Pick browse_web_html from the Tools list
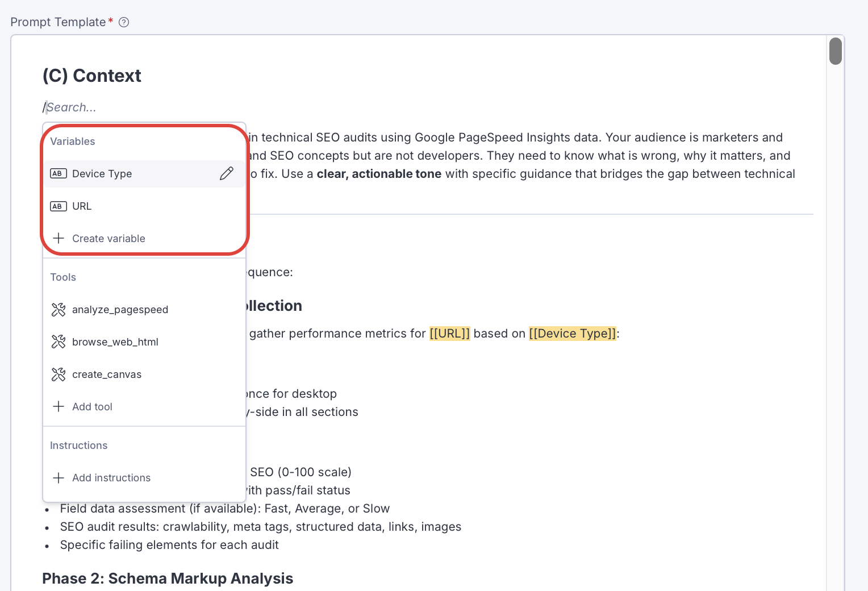The height and width of the screenshot is (591, 868). click(x=115, y=342)
